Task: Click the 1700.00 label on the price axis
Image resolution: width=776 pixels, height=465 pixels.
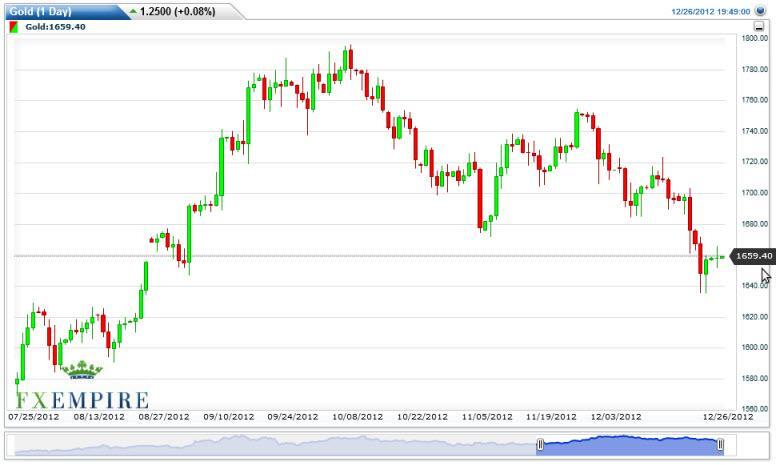Action: point(754,193)
